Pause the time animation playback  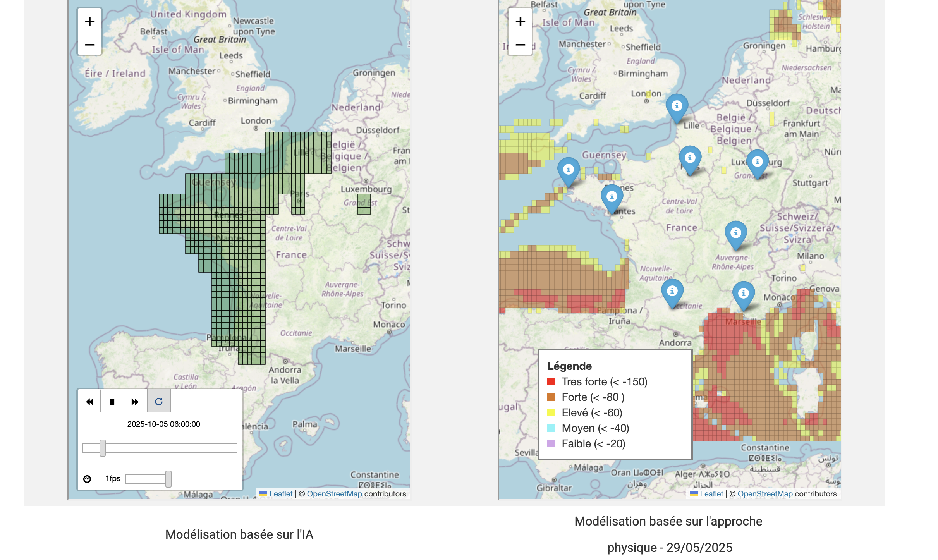pyautogui.click(x=112, y=402)
